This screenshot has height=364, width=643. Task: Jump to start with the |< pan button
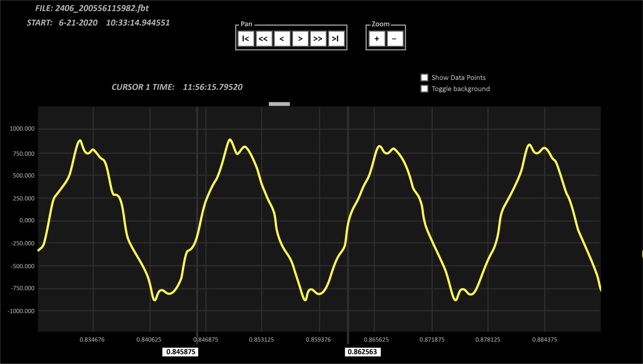click(246, 39)
